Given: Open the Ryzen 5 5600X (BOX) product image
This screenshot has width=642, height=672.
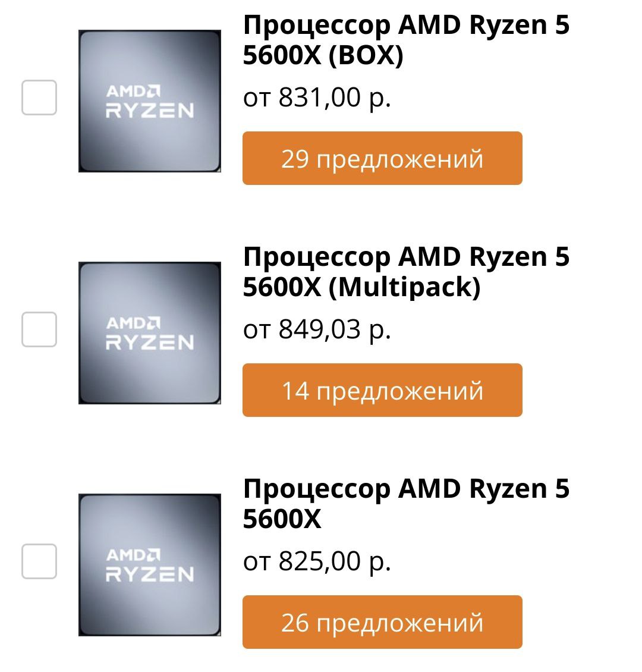Looking at the screenshot, I should coord(149,101).
